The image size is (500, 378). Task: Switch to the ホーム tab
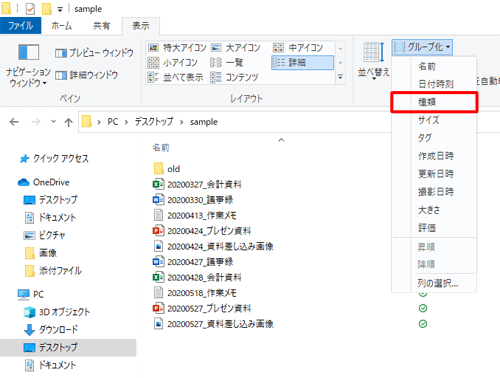pyautogui.click(x=62, y=26)
